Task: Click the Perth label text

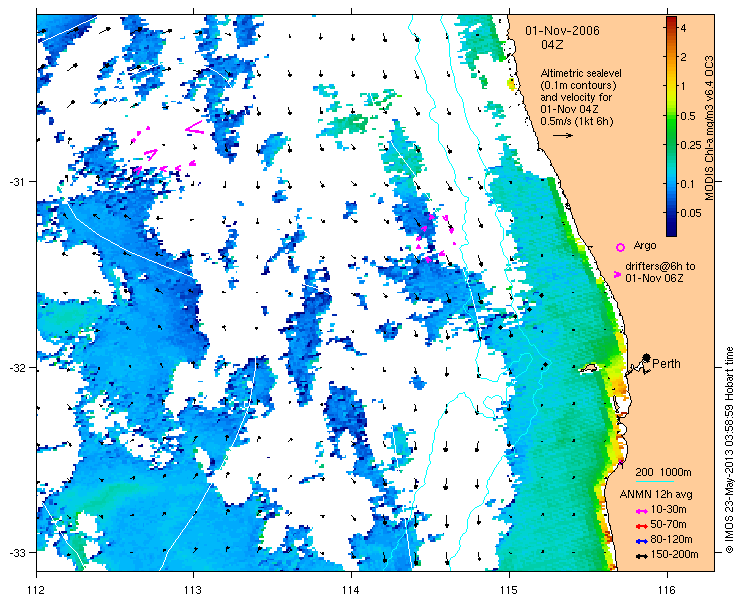Action: (x=666, y=364)
